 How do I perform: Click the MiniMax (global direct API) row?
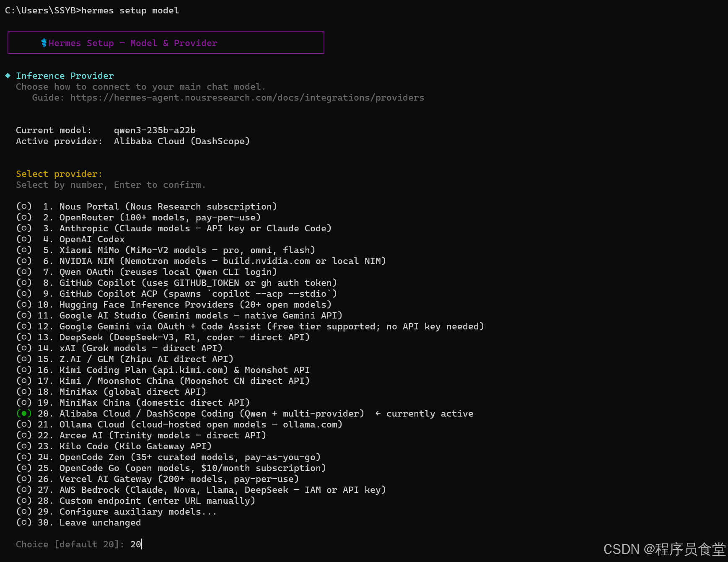133,392
